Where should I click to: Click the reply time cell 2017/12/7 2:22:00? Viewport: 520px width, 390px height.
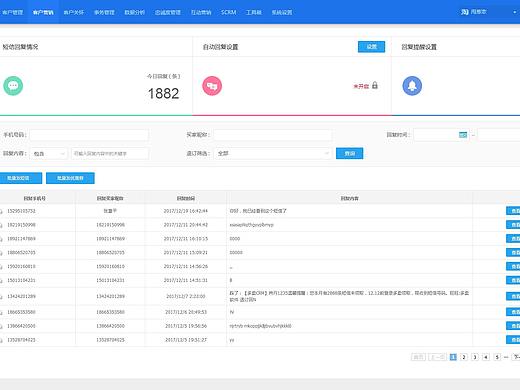click(186, 296)
